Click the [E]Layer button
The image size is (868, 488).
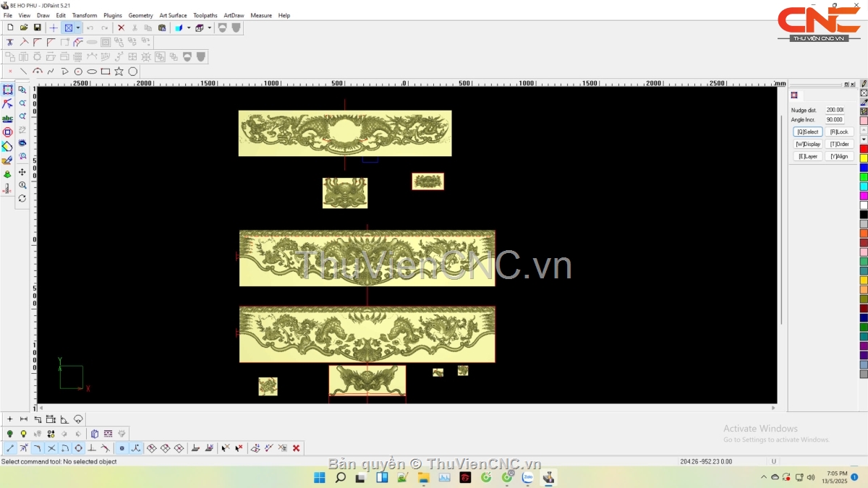808,156
